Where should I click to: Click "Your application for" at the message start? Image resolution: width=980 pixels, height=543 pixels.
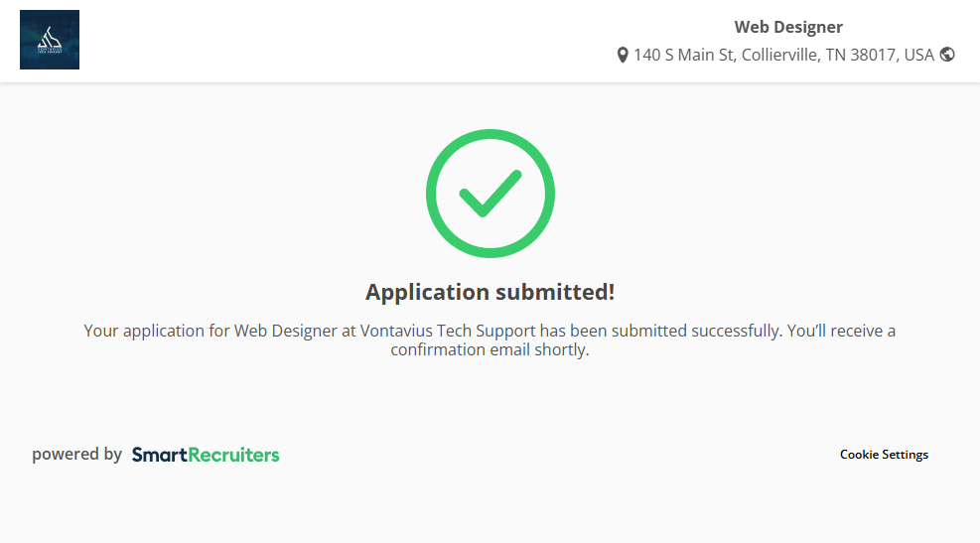pos(156,331)
